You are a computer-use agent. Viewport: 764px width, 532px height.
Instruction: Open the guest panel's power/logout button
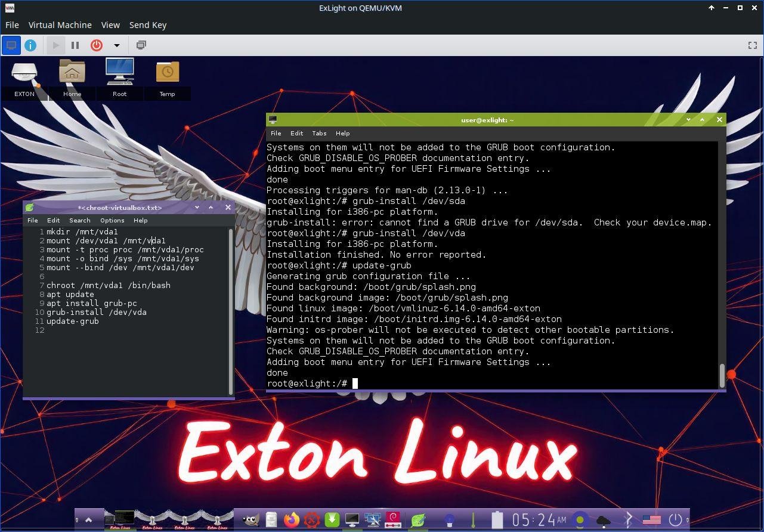(x=675, y=520)
